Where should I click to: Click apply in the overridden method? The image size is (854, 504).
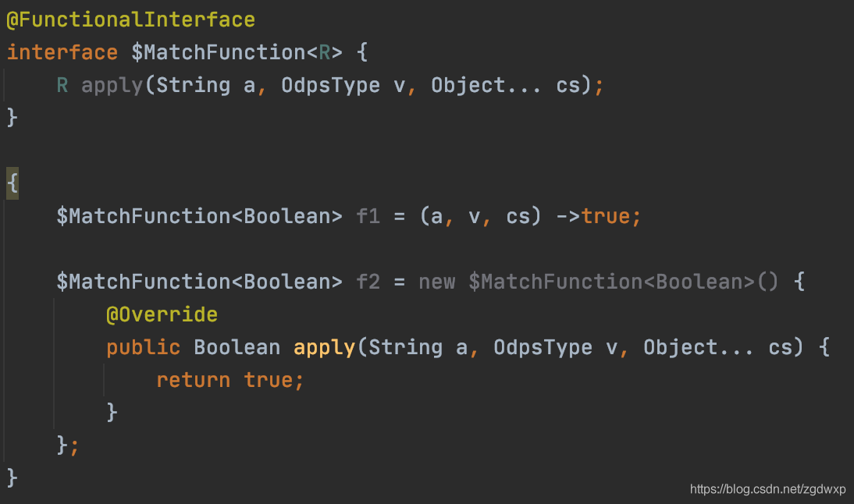[324, 347]
